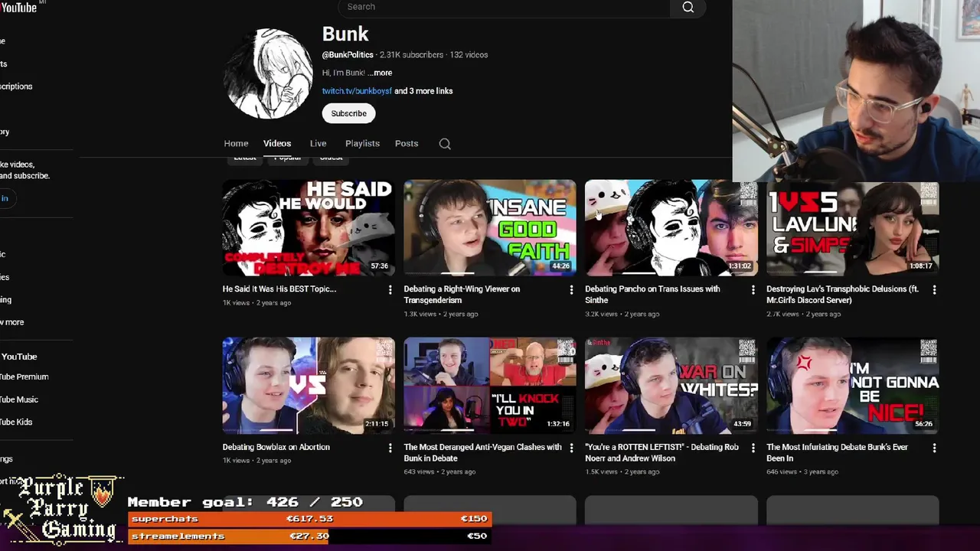Click the YouTube logo
The image size is (980, 551).
18,7
